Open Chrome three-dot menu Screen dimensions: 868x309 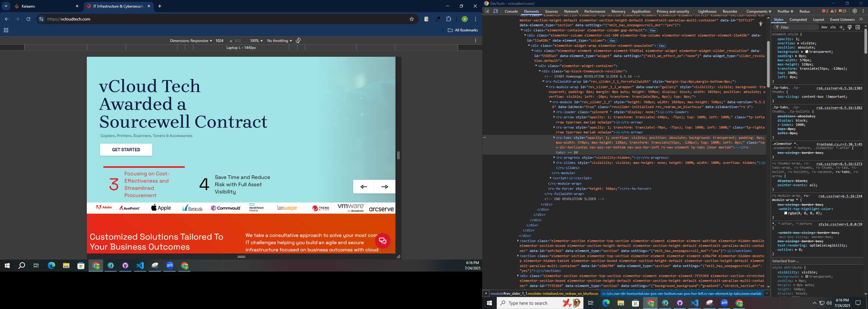click(476, 19)
